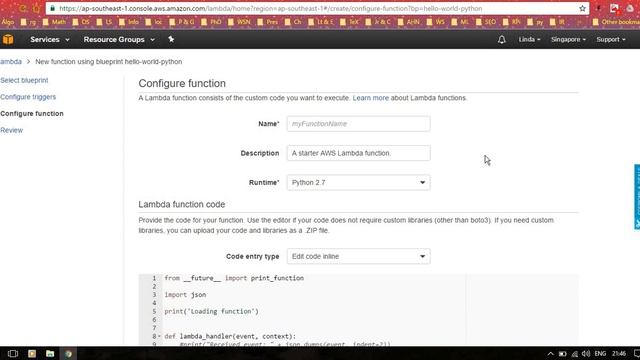This screenshot has width=640, height=360.
Task: Bookmark this page with the star icon
Action: pos(582,9)
